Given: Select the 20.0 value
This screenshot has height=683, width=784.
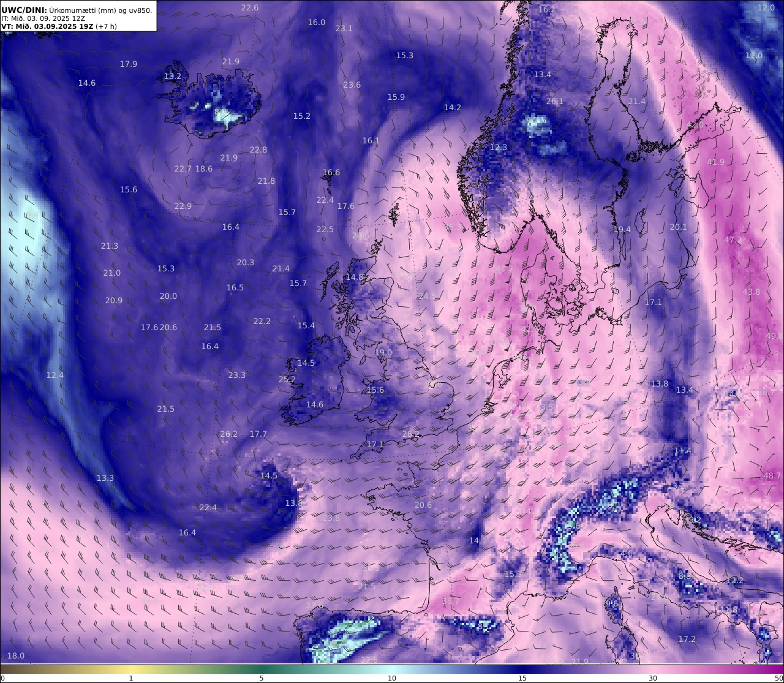Looking at the screenshot, I should point(168,296).
